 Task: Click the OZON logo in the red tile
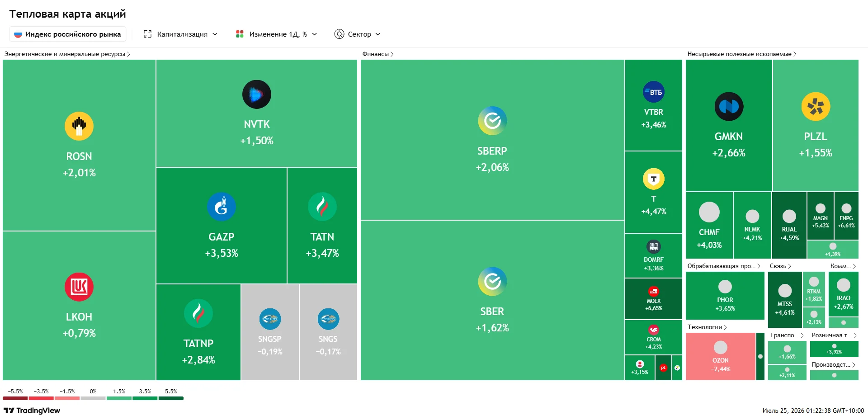(x=721, y=347)
